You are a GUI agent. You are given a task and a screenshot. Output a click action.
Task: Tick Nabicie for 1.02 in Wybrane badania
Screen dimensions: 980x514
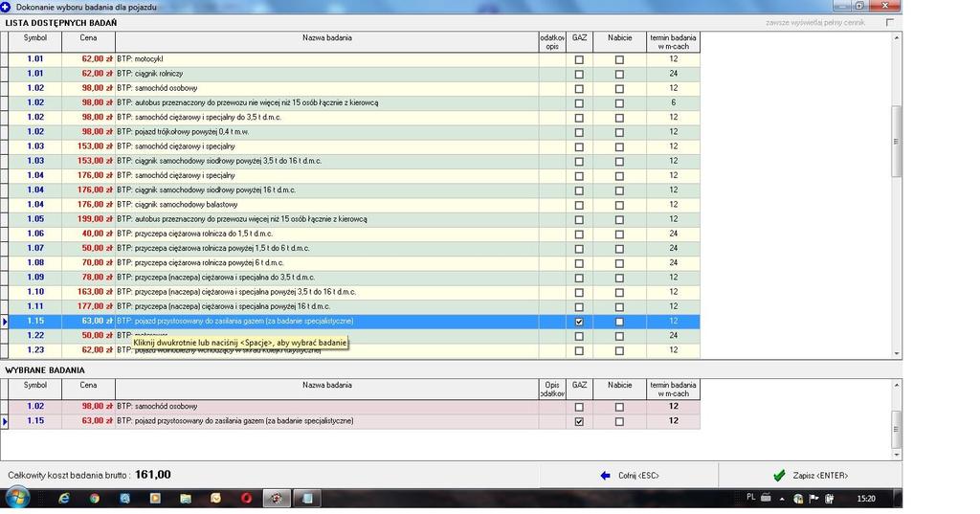point(619,407)
